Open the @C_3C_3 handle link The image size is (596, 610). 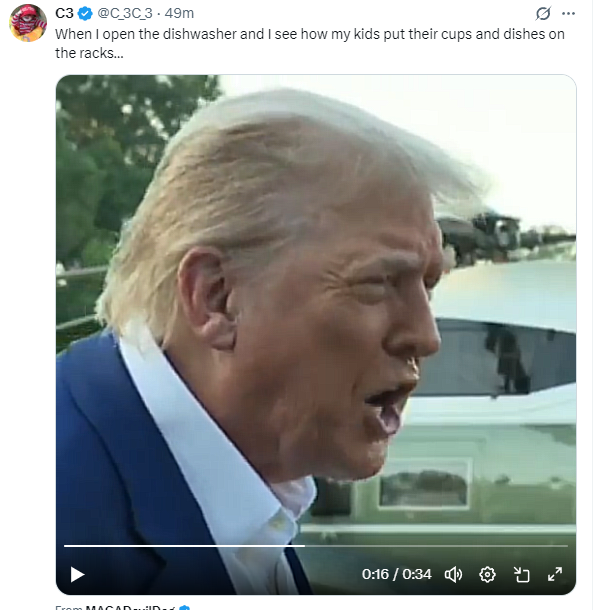124,13
